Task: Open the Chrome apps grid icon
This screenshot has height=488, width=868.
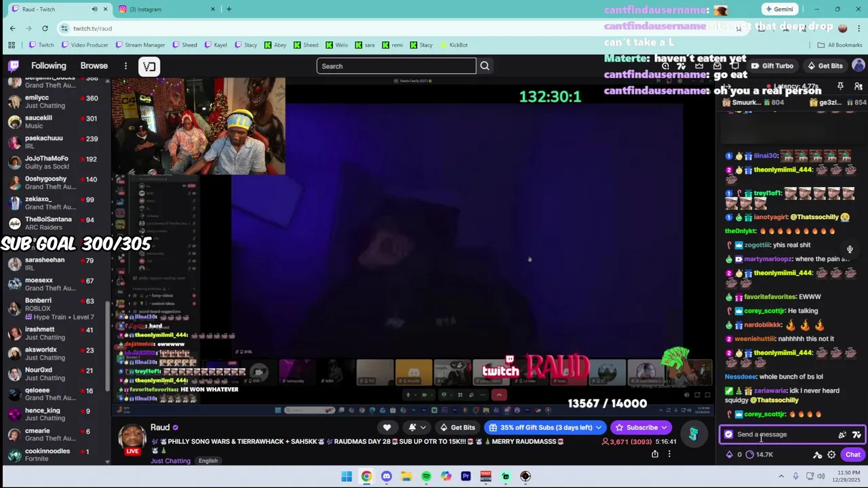Action: tap(12, 45)
